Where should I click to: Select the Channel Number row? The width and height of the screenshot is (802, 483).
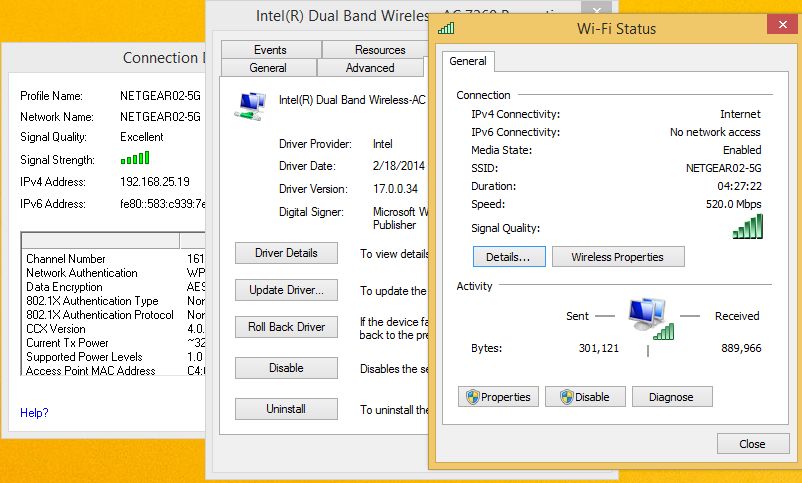pos(113,259)
